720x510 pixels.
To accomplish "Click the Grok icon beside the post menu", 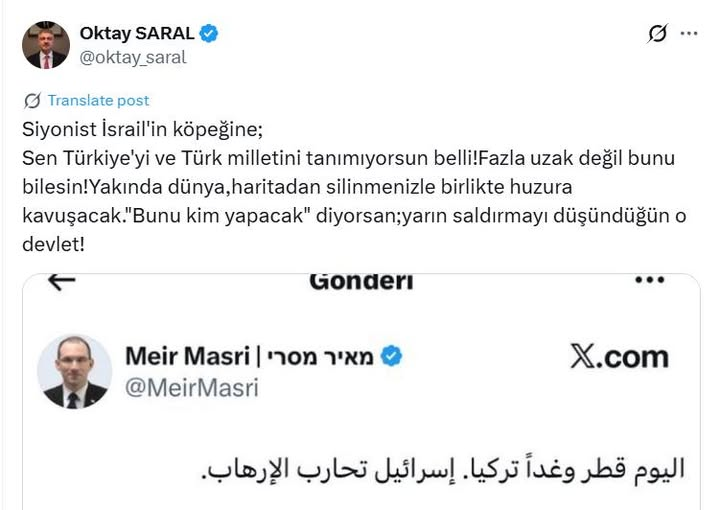I will (x=657, y=34).
